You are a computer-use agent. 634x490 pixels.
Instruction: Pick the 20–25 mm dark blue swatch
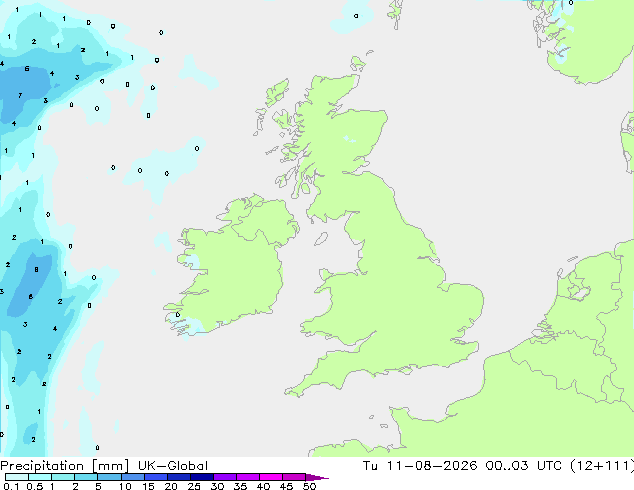pos(179,477)
